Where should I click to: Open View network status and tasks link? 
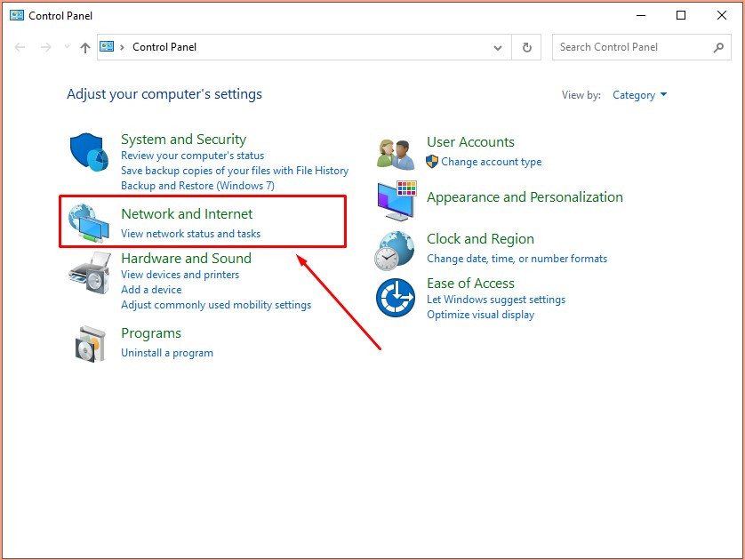[x=190, y=234]
